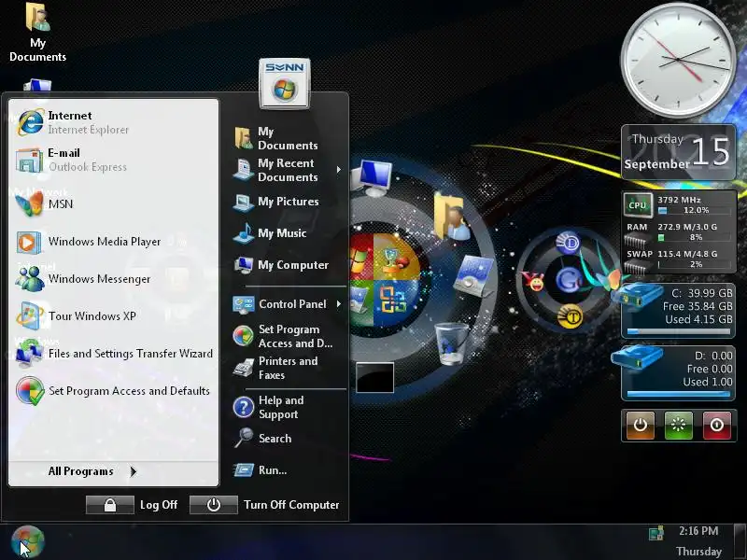Click the Office logo quadrant in the dock center
747x560 pixels.
click(391, 301)
